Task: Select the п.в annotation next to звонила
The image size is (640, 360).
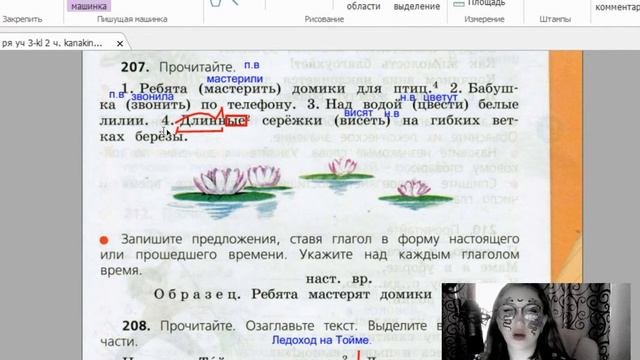Action: [116, 94]
